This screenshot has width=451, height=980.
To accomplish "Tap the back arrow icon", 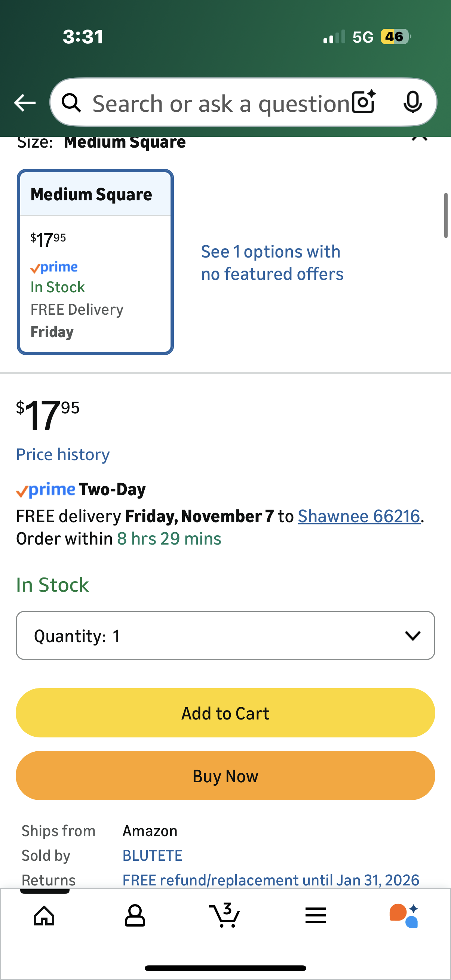I will click(25, 103).
